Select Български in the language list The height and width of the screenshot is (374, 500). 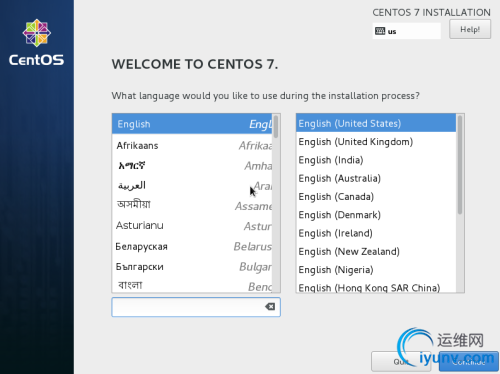192,267
